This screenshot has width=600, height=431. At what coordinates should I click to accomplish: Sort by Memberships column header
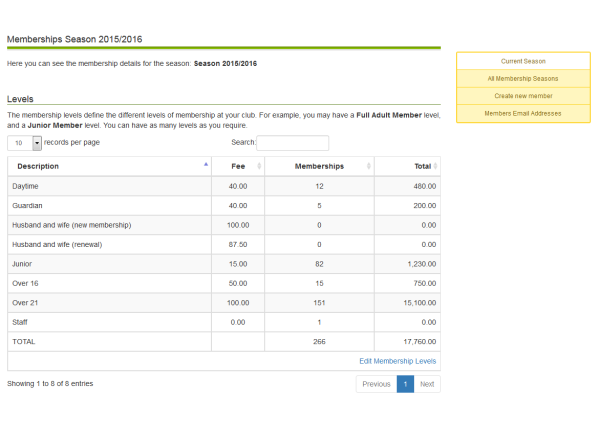(319, 166)
